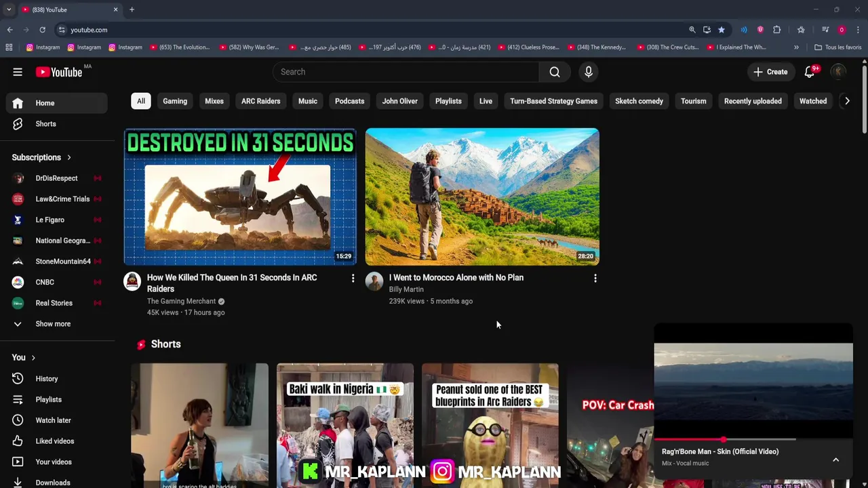Select the Sketch comedy chip
868x488 pixels.
[x=639, y=101]
